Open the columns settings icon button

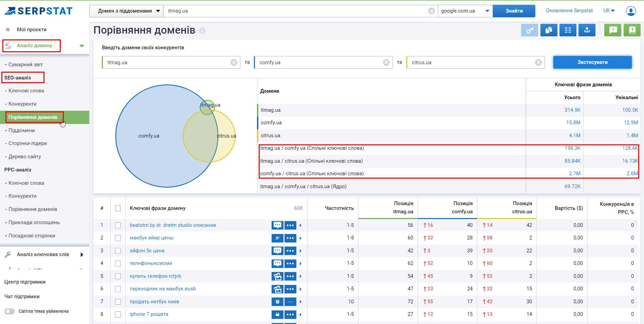point(568,30)
